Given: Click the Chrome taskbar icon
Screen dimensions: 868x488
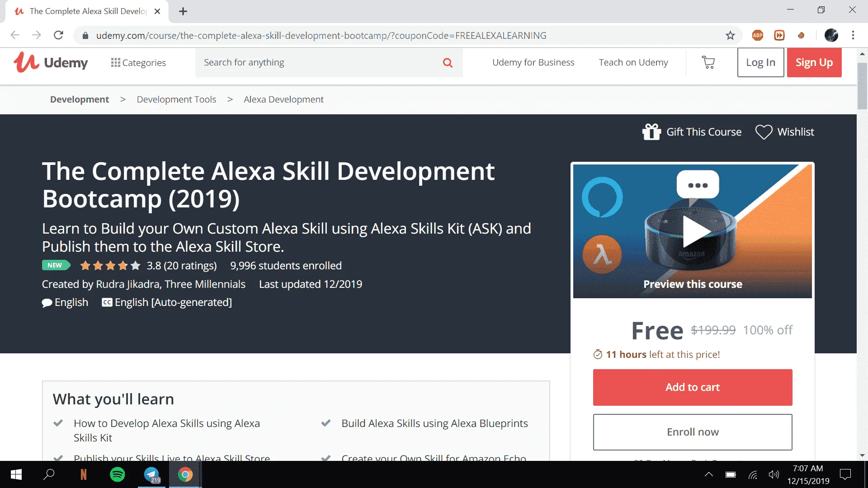Looking at the screenshot, I should point(185,474).
